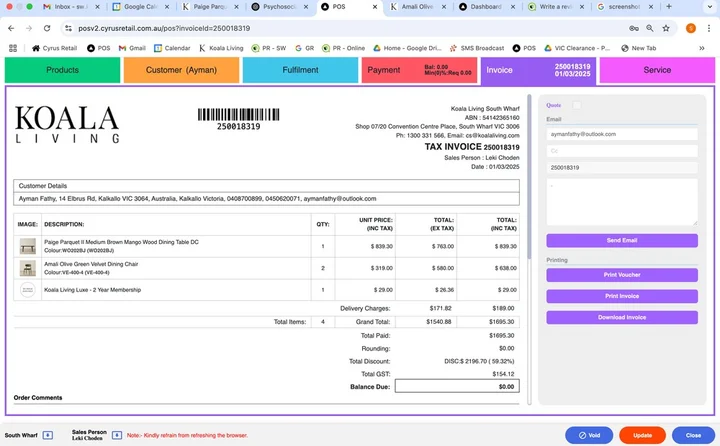
Task: Click the store info badge next to South Wharf
Action: coord(47,435)
